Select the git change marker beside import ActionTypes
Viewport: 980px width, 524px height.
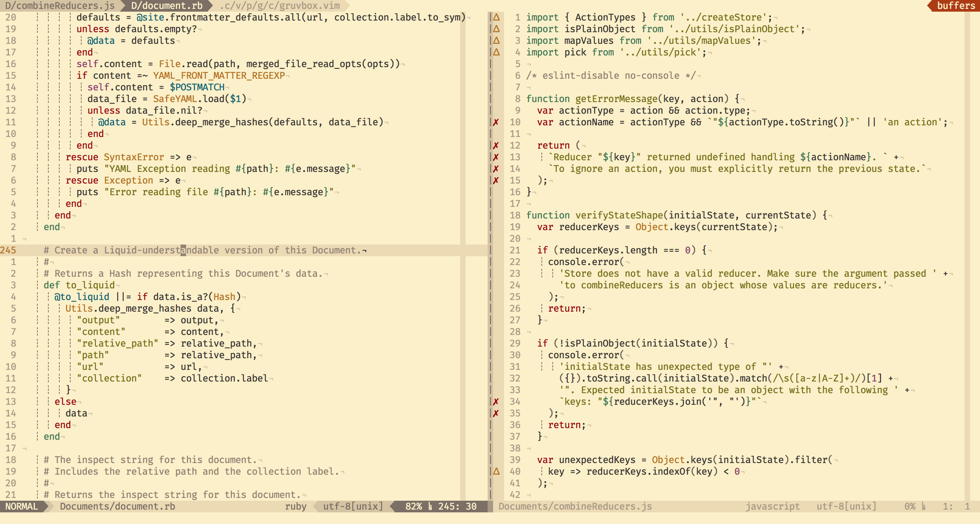(x=496, y=17)
